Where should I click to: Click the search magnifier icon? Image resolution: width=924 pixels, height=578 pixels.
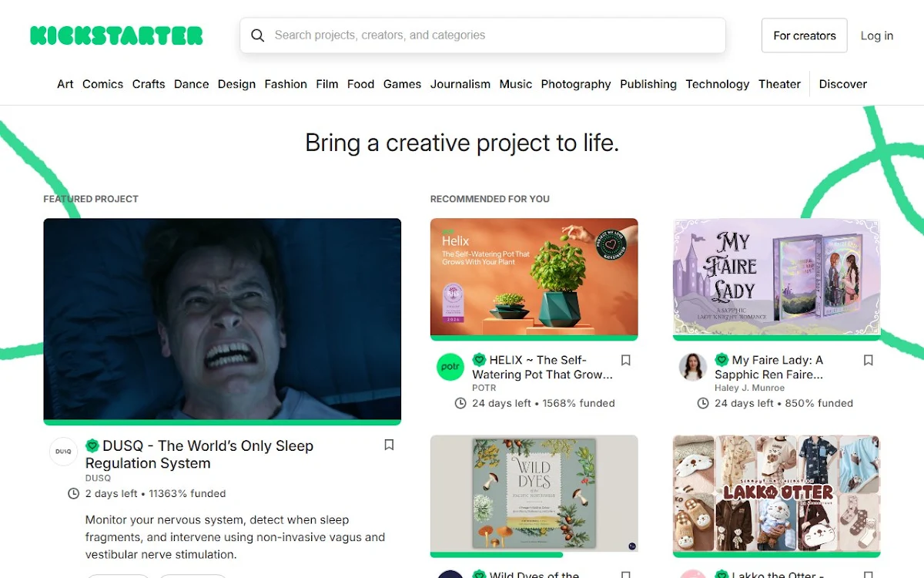tap(258, 35)
